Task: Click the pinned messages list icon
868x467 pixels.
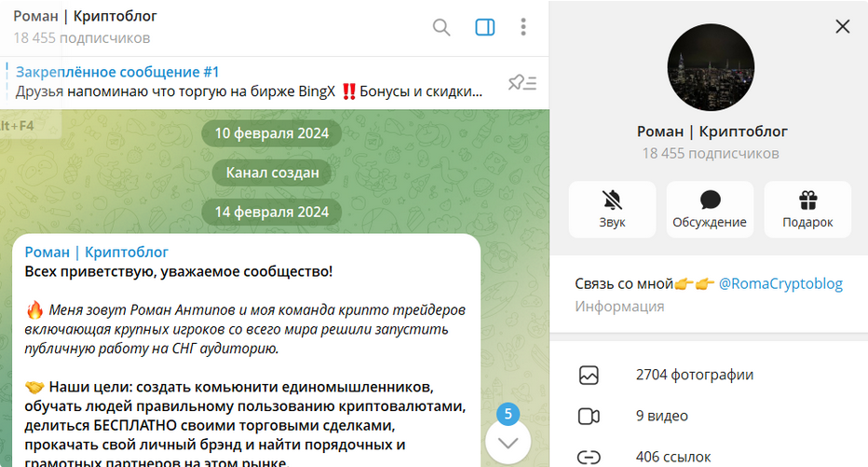Action: coord(522,83)
